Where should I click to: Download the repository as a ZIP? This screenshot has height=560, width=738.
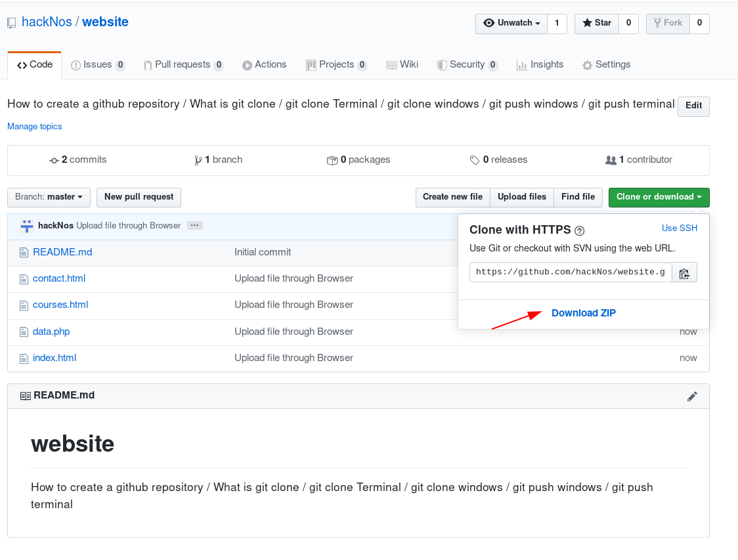[583, 313]
